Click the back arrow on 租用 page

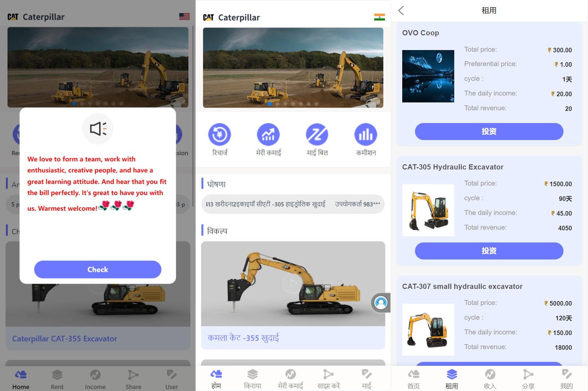click(401, 10)
